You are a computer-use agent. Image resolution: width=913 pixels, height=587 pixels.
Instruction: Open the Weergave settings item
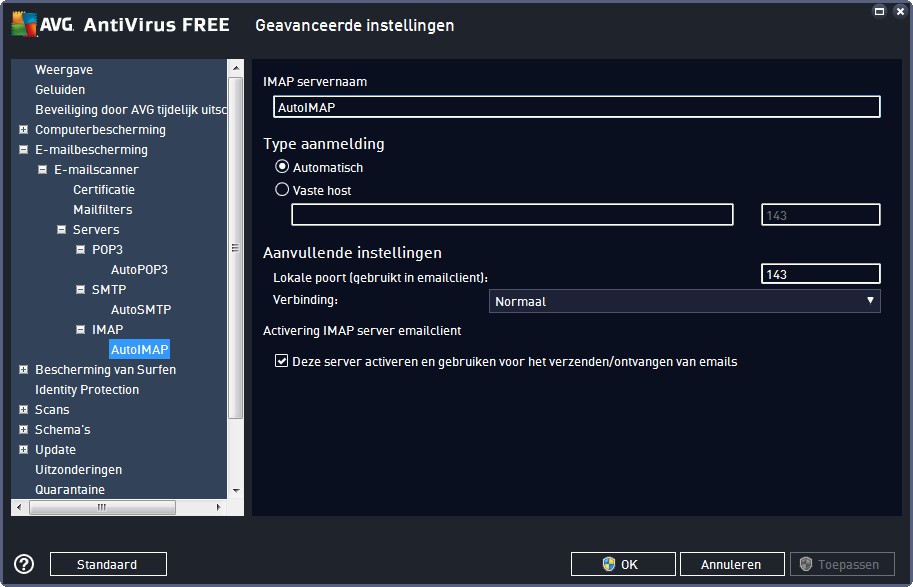[x=64, y=69]
